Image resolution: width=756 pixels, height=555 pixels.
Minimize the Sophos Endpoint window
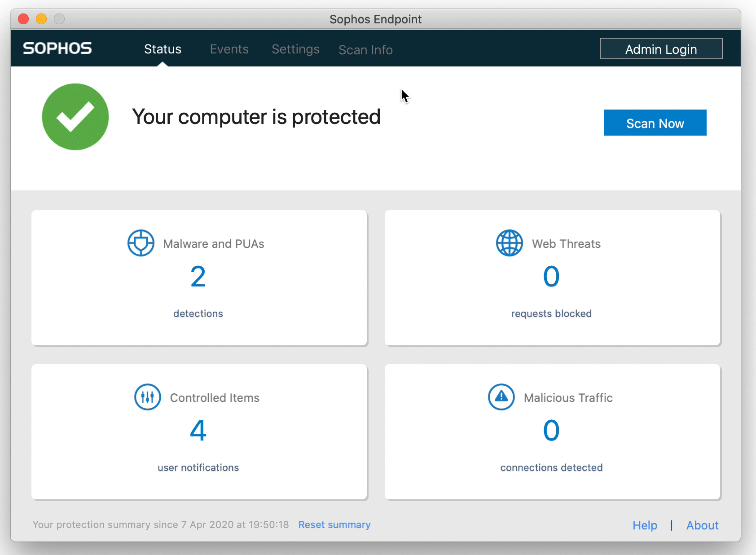tap(41, 19)
